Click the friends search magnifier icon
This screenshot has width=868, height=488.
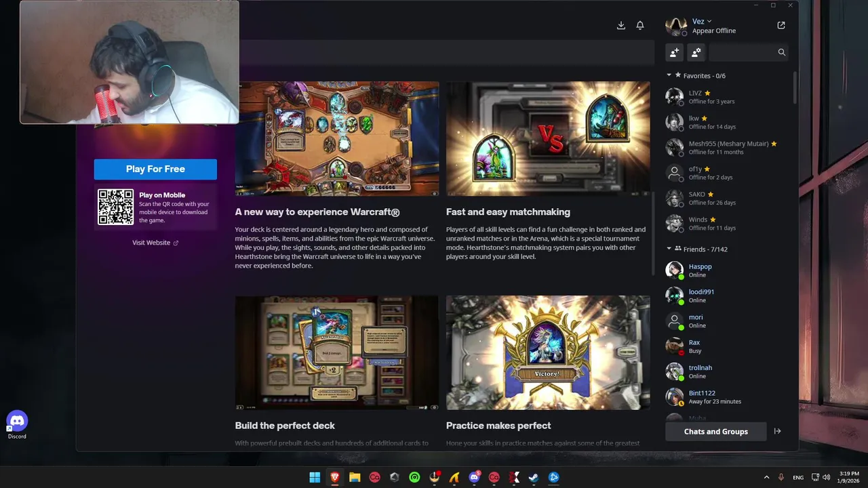pyautogui.click(x=781, y=52)
